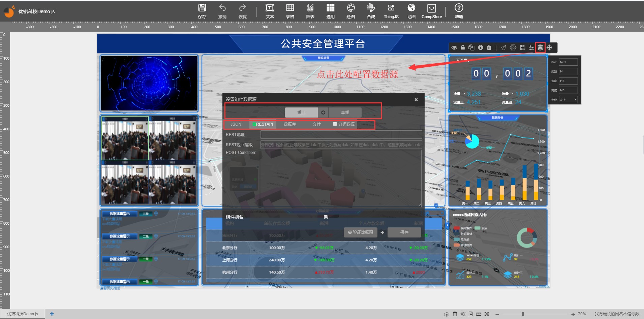Click the 北京分行 table row
The width and height of the screenshot is (644, 319).
tap(324, 248)
